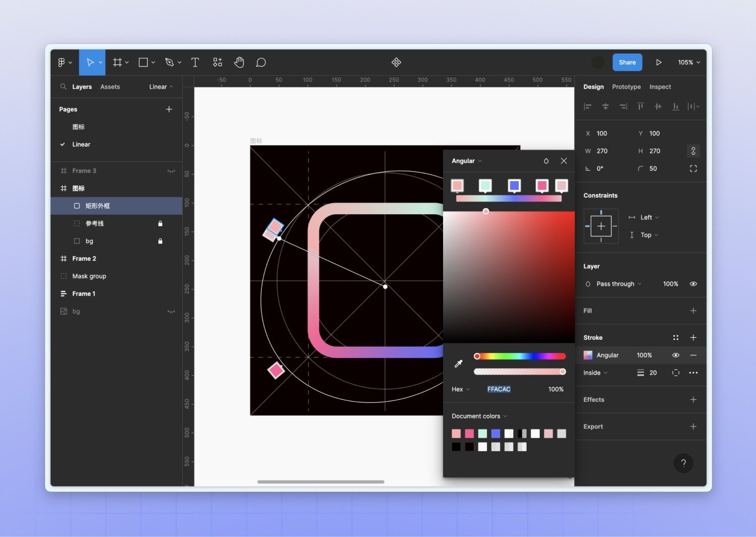Viewport: 756px width, 537px height.
Task: Select the Text tool
Action: [x=195, y=63]
